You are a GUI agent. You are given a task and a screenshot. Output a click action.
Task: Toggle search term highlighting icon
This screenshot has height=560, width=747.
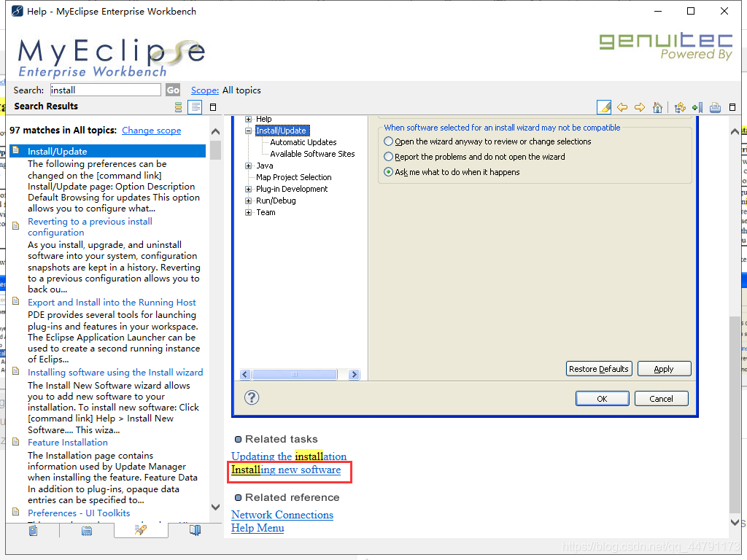click(603, 107)
